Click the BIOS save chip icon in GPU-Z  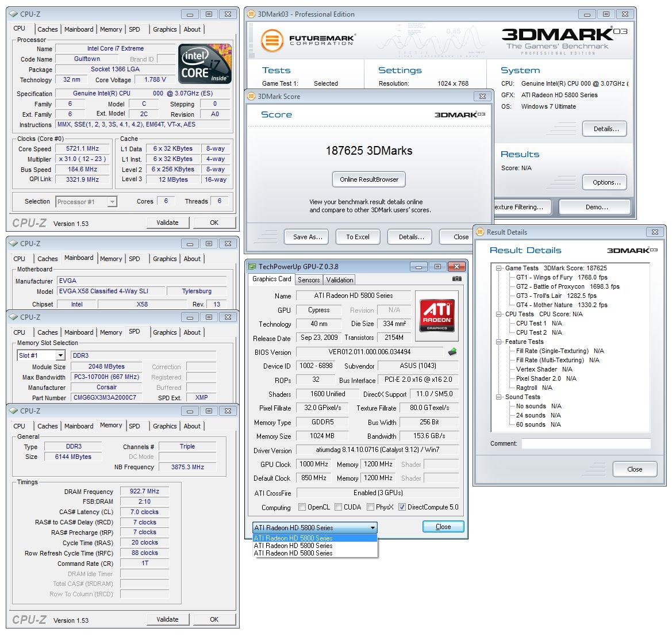click(x=452, y=352)
